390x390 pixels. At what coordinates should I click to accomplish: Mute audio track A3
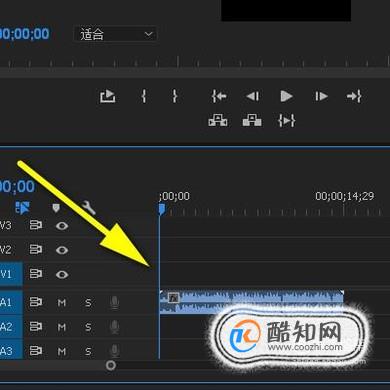62,351
